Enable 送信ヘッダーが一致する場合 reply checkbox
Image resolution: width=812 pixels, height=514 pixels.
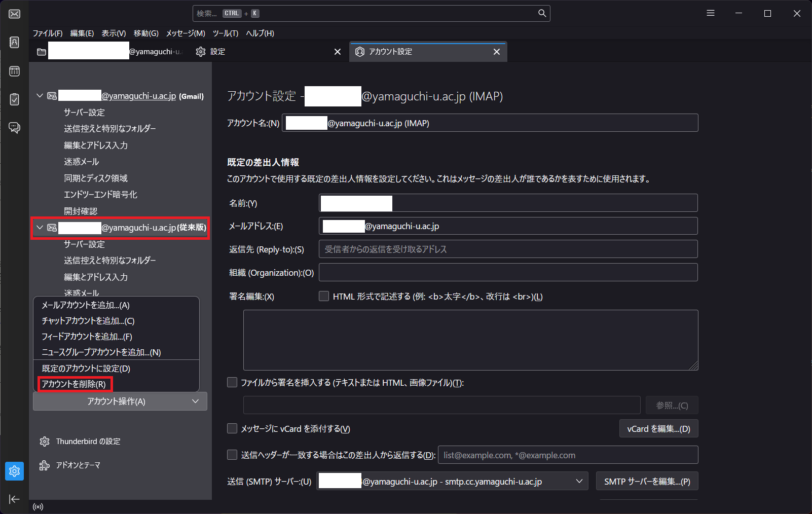tap(232, 455)
